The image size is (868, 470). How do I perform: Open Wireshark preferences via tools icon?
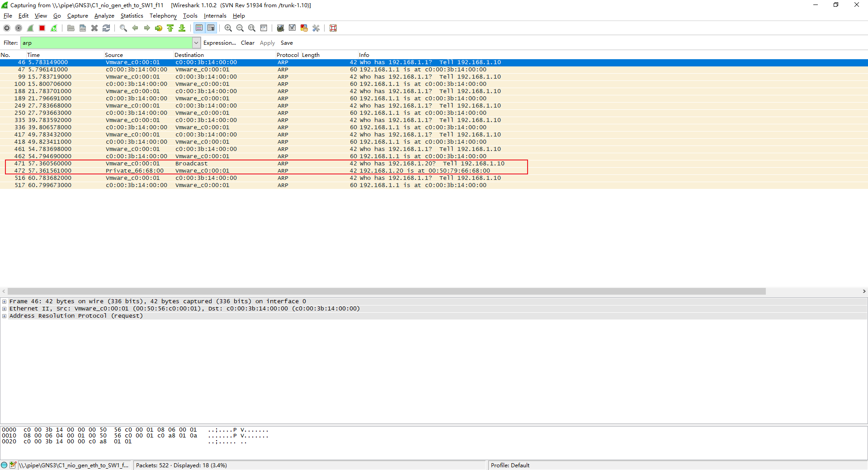(316, 28)
